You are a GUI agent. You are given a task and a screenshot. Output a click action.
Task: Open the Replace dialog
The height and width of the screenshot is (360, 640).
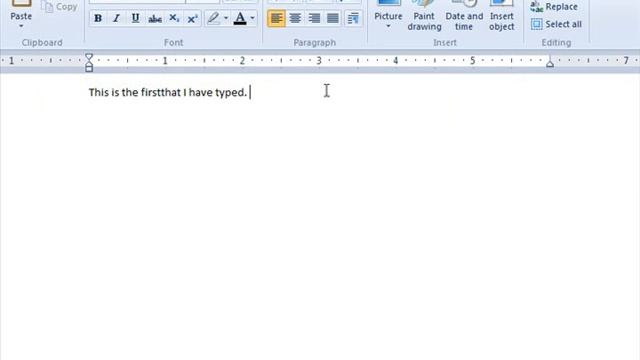click(554, 7)
